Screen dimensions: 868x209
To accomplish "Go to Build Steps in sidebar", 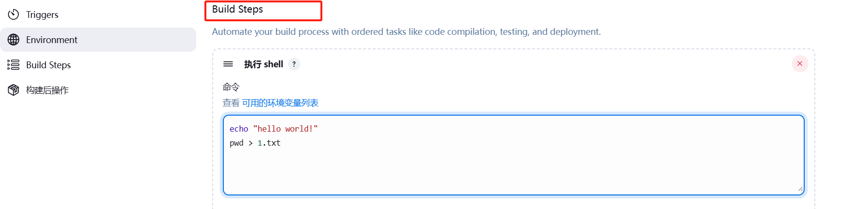I will pyautogui.click(x=98, y=65).
